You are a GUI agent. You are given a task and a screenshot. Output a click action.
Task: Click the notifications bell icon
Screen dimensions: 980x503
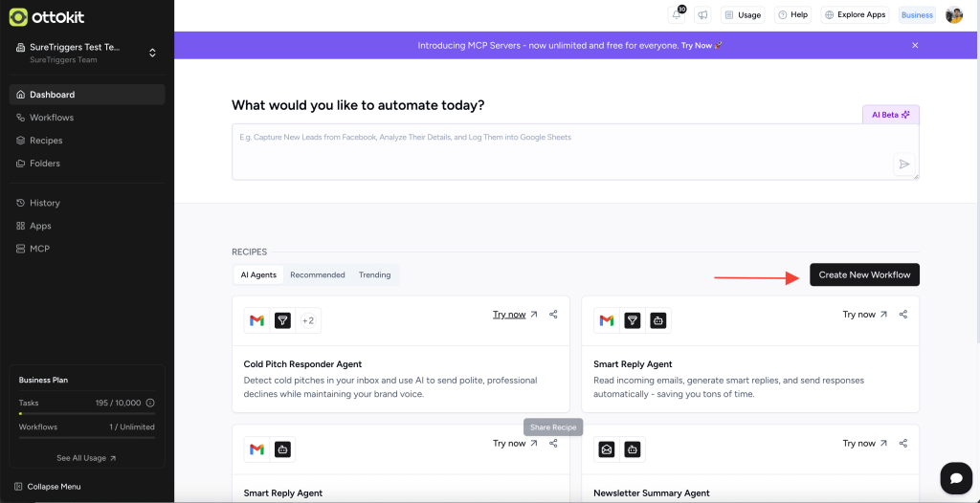pyautogui.click(x=677, y=15)
